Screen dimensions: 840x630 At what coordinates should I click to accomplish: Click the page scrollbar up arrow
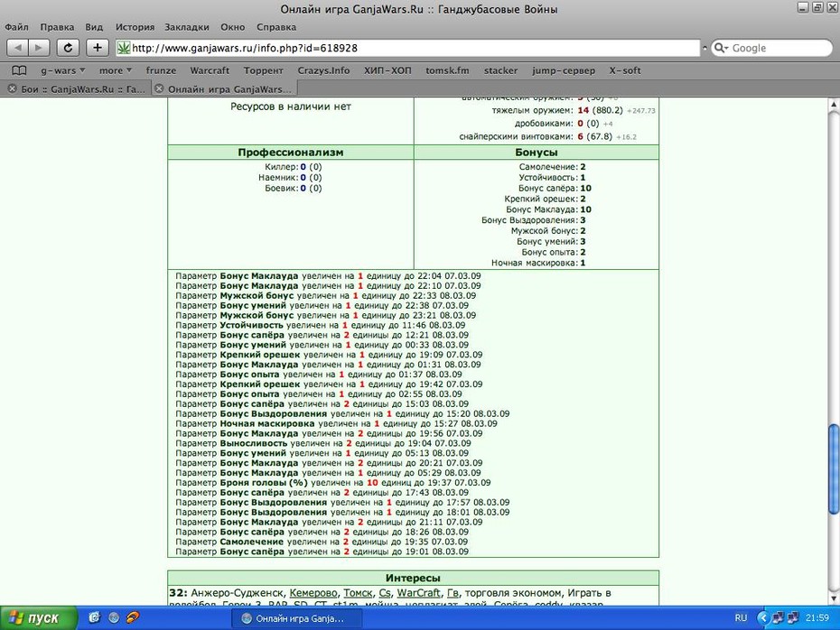(x=834, y=105)
